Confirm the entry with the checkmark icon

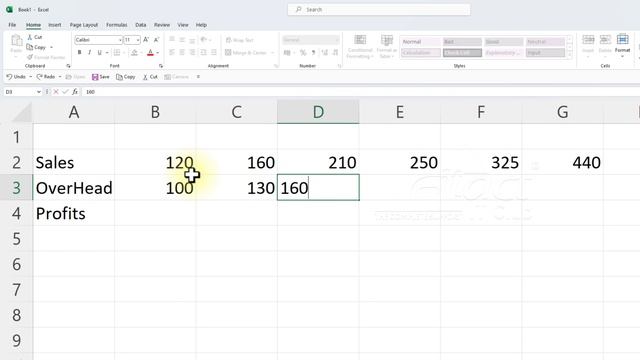pyautogui.click(x=65, y=92)
